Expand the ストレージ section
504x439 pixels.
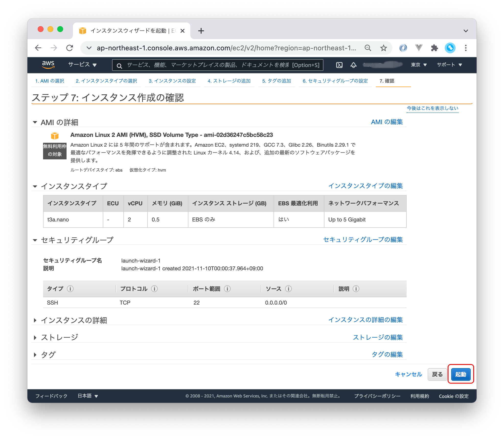click(x=35, y=338)
